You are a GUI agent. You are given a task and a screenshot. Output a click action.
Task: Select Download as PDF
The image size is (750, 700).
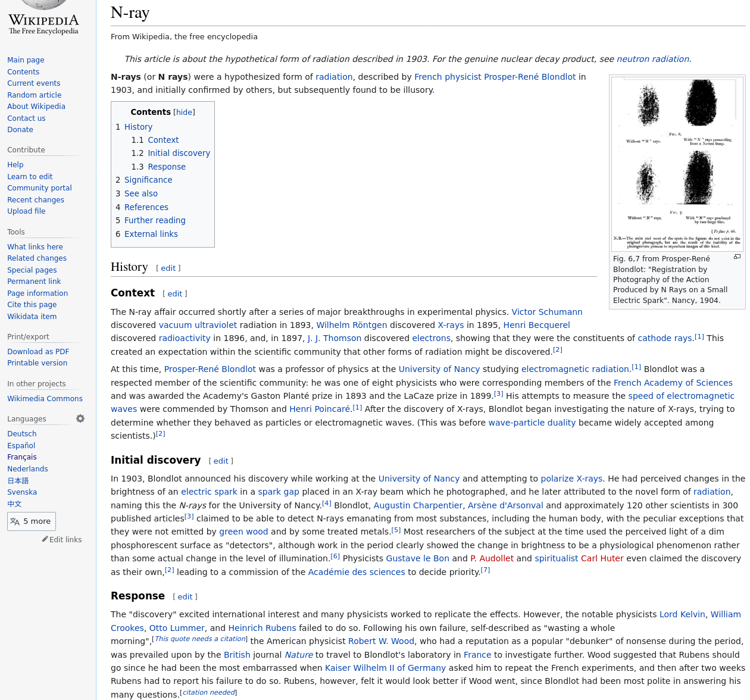38,352
